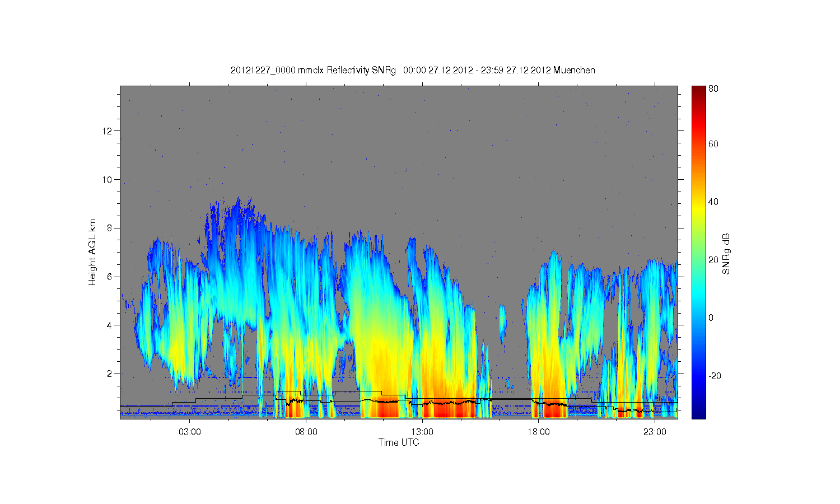Click the colorbar value 60

click(x=713, y=144)
